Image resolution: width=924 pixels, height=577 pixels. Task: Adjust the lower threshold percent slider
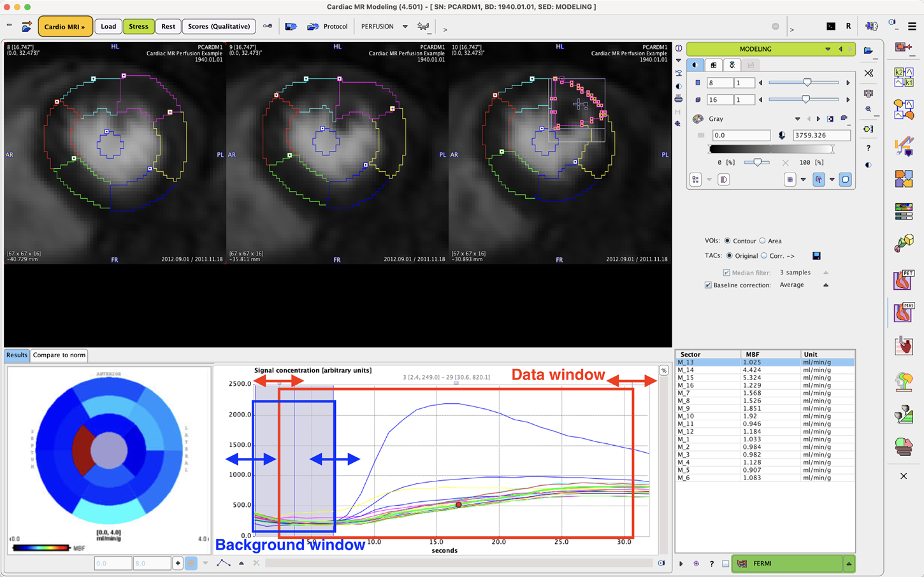757,162
